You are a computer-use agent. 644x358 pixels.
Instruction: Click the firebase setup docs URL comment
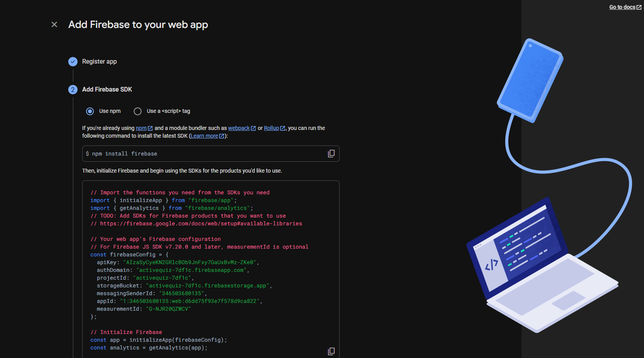click(x=196, y=223)
